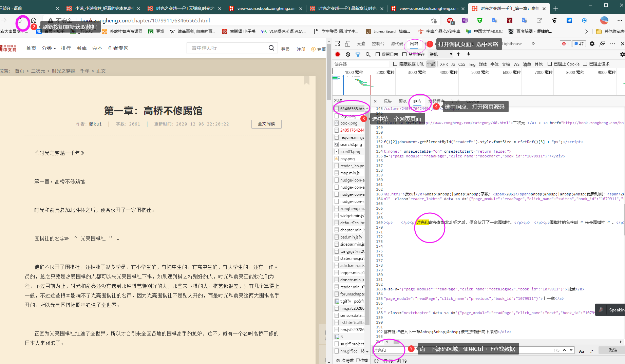Toggle regular expression in find bar

point(592,351)
